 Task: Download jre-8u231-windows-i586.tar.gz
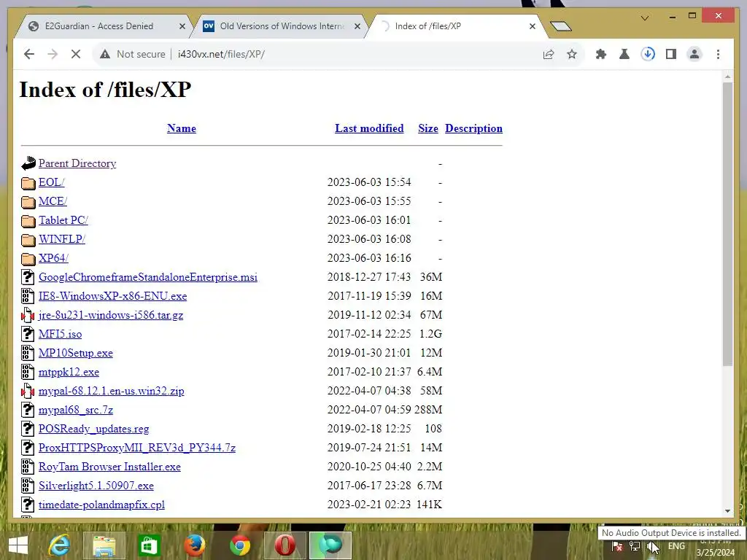[x=111, y=315]
